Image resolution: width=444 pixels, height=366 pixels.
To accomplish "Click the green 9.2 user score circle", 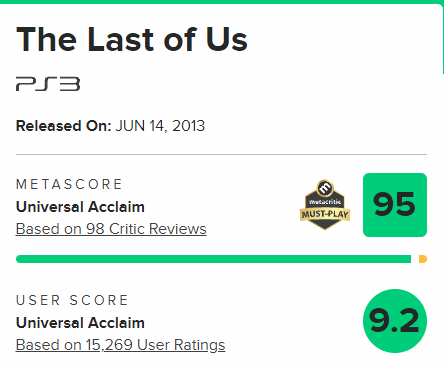I will pyautogui.click(x=395, y=321).
